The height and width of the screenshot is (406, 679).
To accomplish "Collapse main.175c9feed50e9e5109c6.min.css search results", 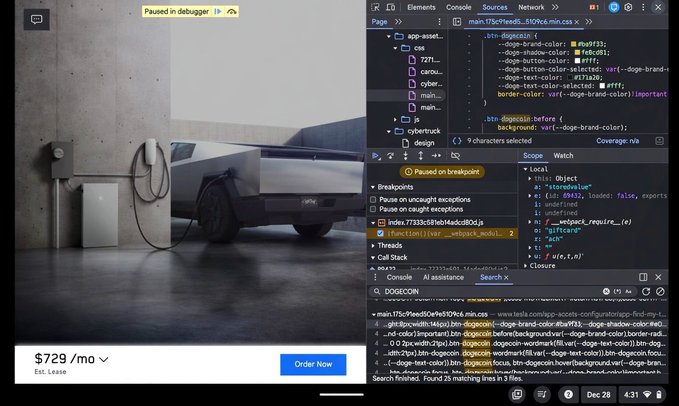I will pyautogui.click(x=374, y=314).
